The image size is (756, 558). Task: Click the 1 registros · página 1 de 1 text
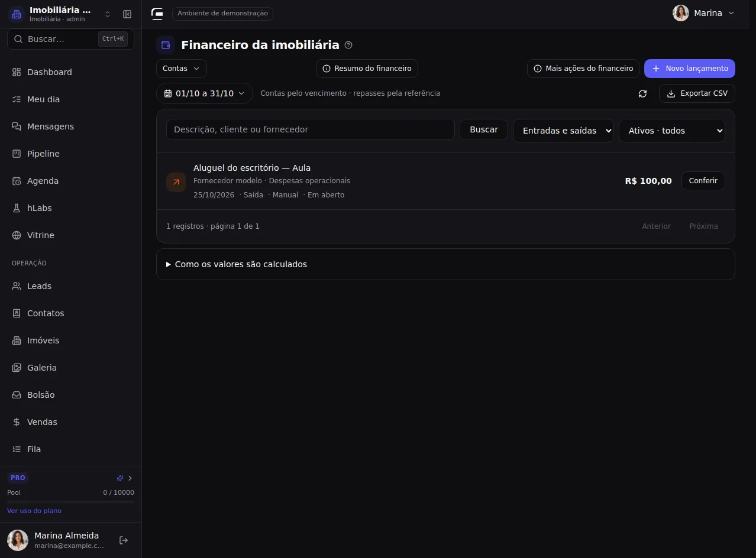[213, 226]
